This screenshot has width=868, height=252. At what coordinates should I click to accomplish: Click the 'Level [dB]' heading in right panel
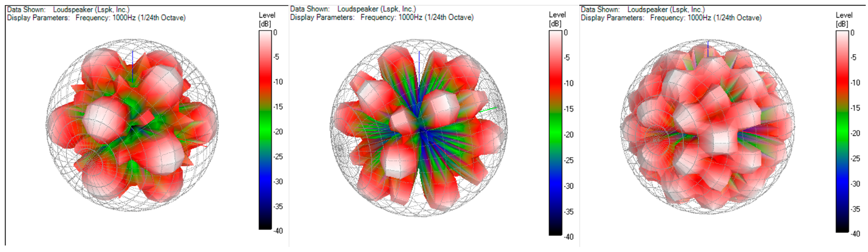point(843,19)
